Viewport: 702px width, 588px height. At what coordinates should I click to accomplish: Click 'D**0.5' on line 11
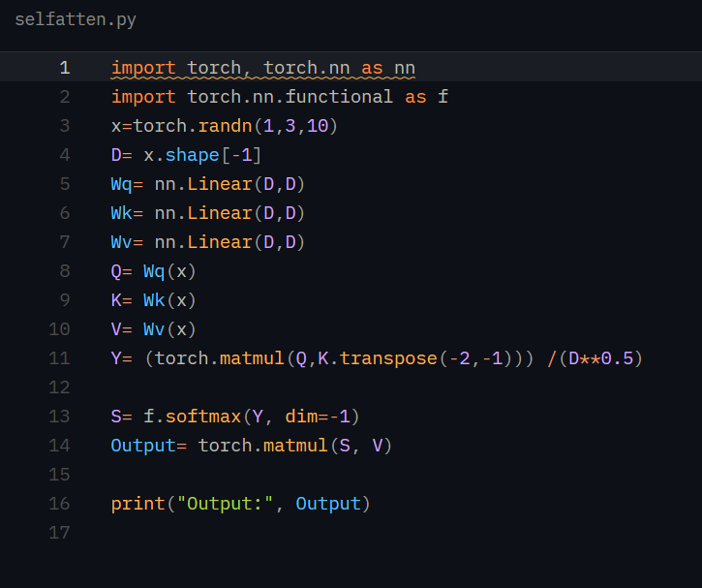(601, 358)
